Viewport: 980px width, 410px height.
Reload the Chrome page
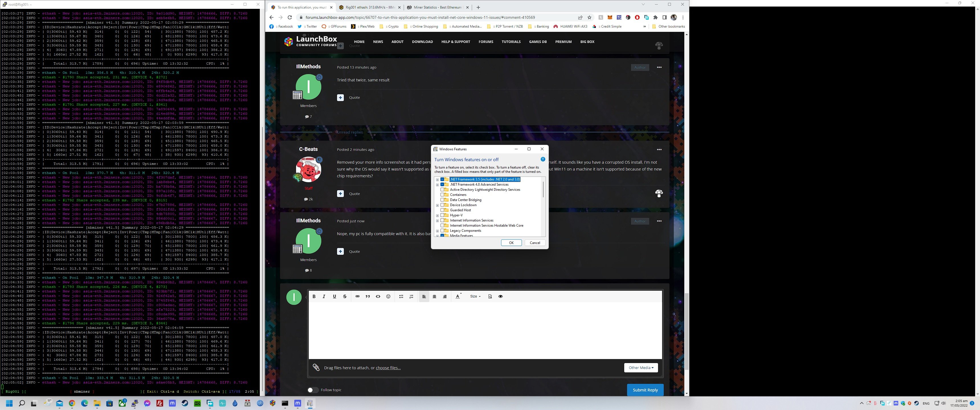289,17
